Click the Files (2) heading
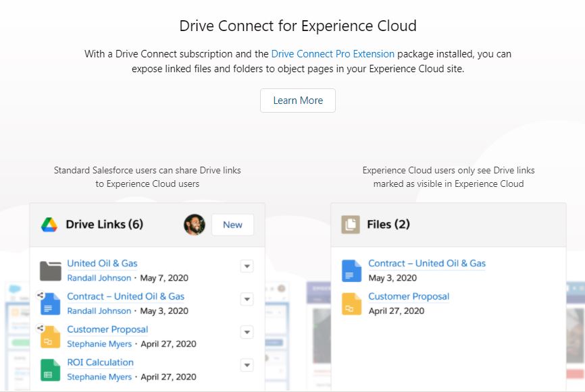 pos(388,224)
